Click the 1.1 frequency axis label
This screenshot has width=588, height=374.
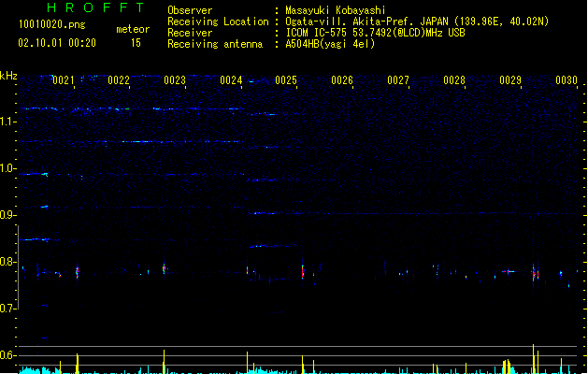(x=7, y=122)
